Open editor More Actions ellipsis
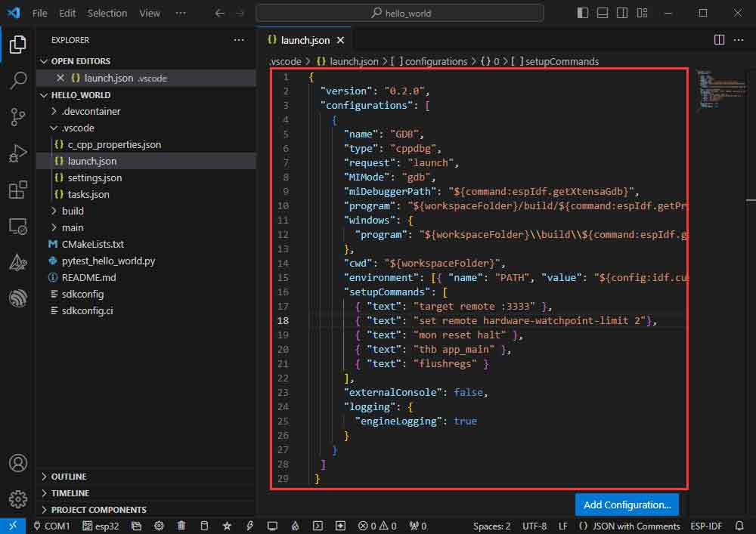The image size is (756, 534). click(x=739, y=40)
